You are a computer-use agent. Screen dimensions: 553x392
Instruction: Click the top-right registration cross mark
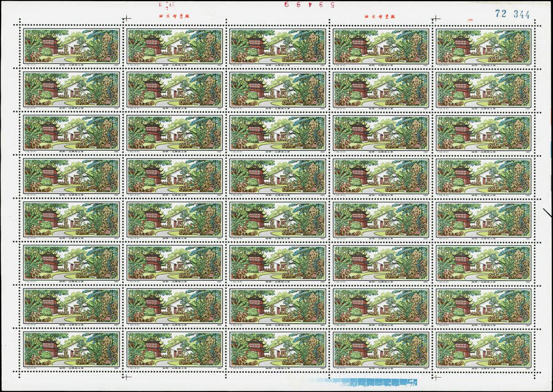436,18
